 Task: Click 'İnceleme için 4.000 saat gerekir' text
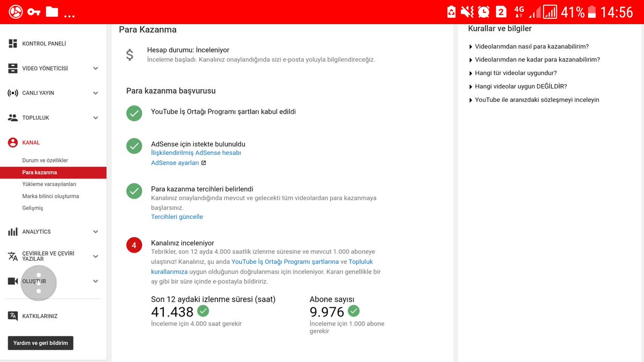click(x=196, y=324)
